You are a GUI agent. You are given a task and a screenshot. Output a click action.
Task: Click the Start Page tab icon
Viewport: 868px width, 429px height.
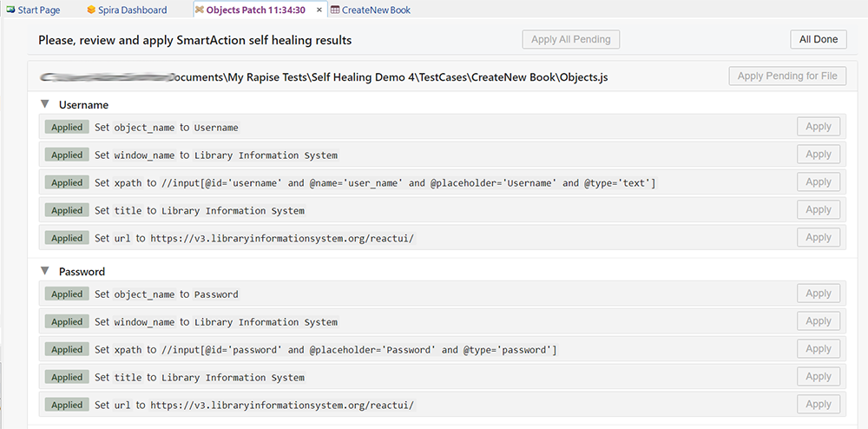[x=10, y=10]
